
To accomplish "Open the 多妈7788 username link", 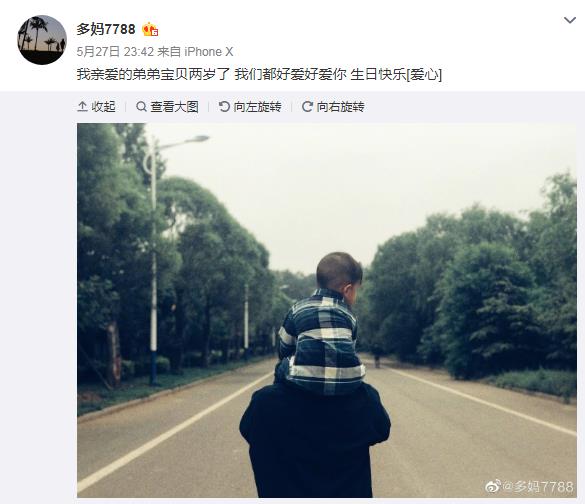I will click(x=106, y=29).
